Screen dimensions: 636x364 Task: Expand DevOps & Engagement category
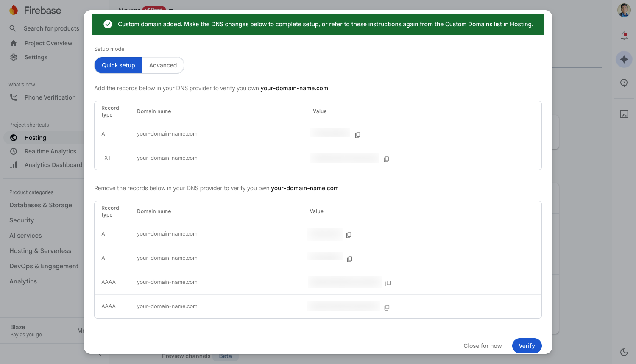(44, 266)
